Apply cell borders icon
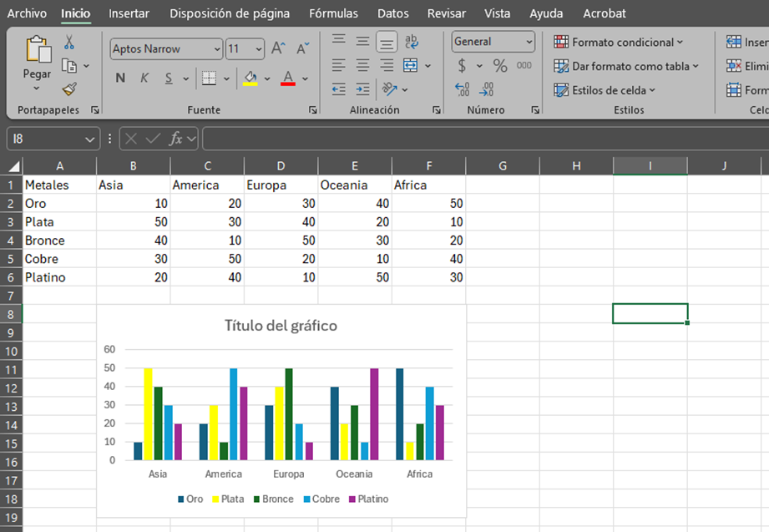This screenshot has height=532, width=769. 210,78
